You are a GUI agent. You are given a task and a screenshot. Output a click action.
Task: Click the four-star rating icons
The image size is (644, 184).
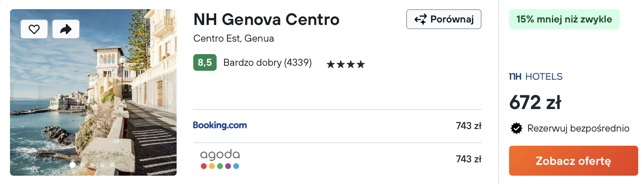click(346, 64)
